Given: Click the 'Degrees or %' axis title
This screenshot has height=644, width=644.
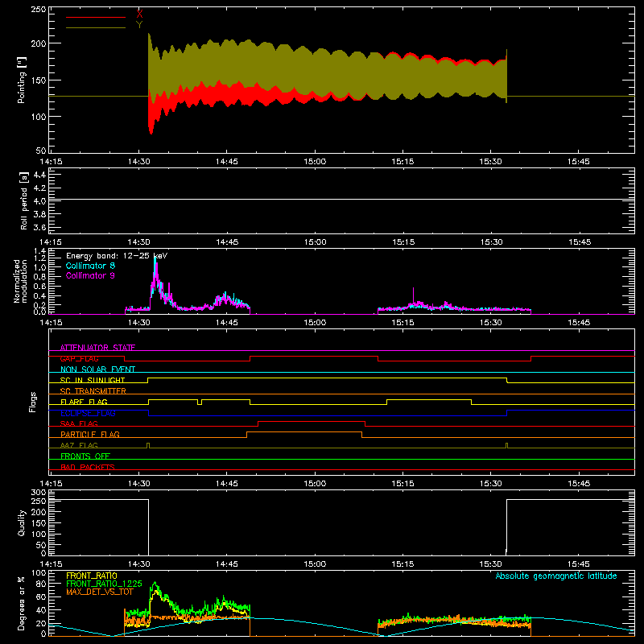Looking at the screenshot, I should click(x=22, y=603).
